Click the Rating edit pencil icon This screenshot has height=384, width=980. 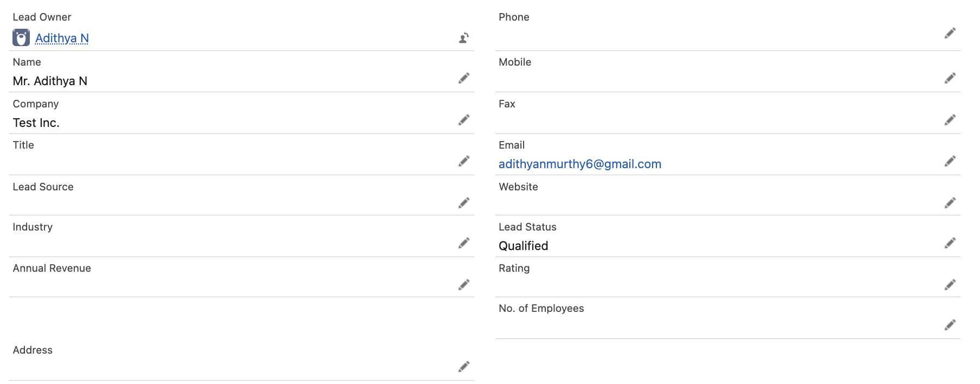point(950,285)
